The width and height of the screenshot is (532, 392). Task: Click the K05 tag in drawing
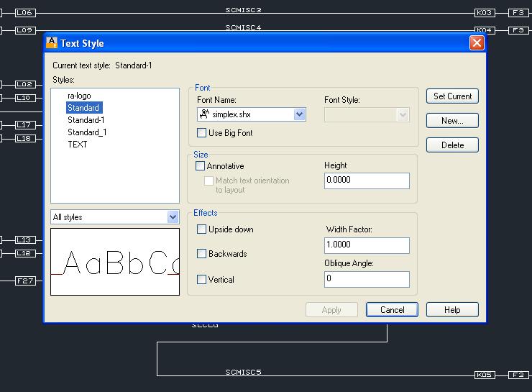[x=485, y=375]
